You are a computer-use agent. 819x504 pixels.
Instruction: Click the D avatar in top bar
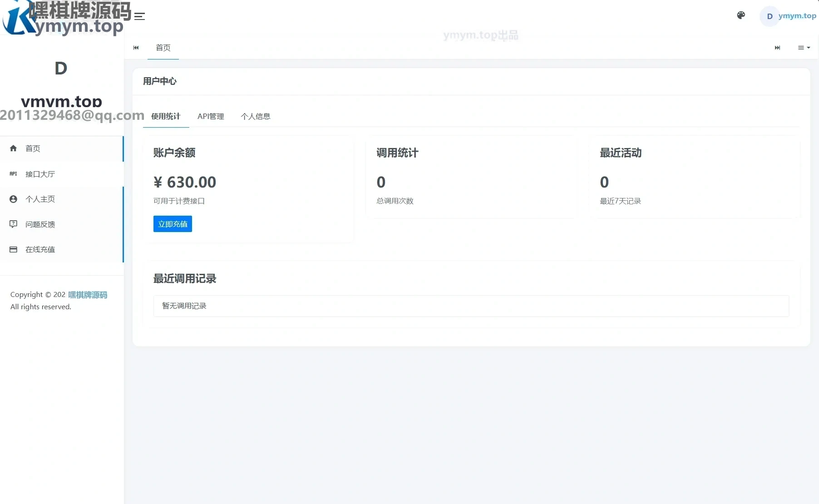770,16
